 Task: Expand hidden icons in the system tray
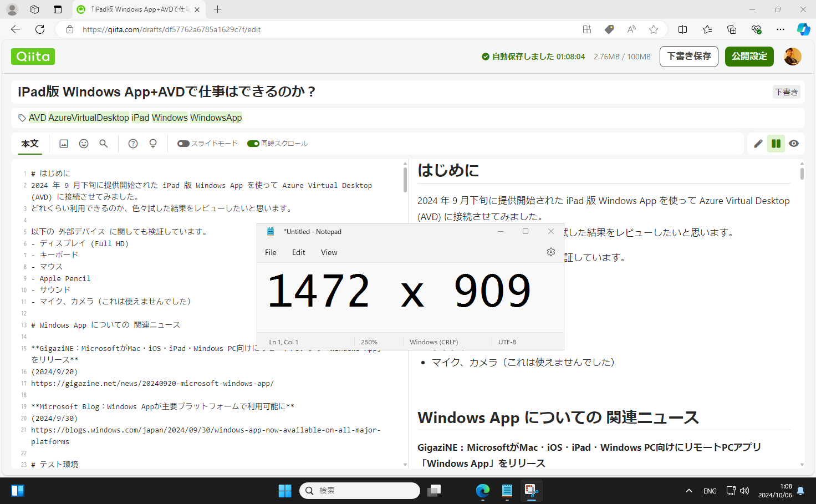point(688,490)
